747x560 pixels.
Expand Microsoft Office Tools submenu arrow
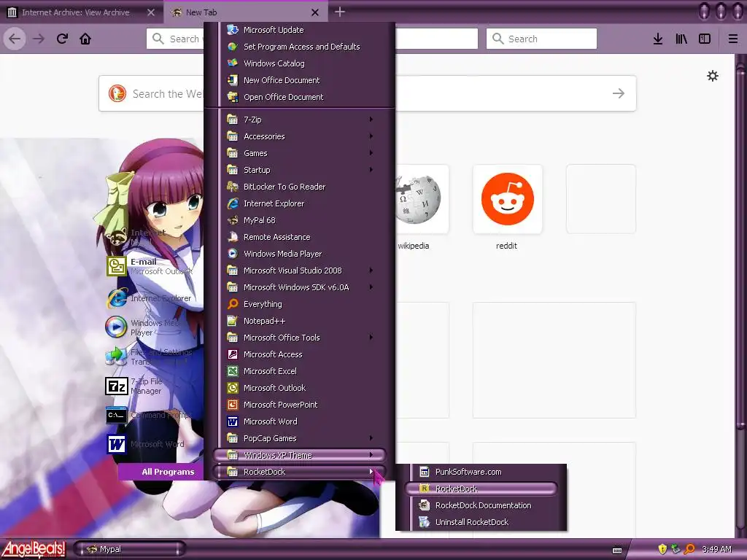(x=371, y=338)
